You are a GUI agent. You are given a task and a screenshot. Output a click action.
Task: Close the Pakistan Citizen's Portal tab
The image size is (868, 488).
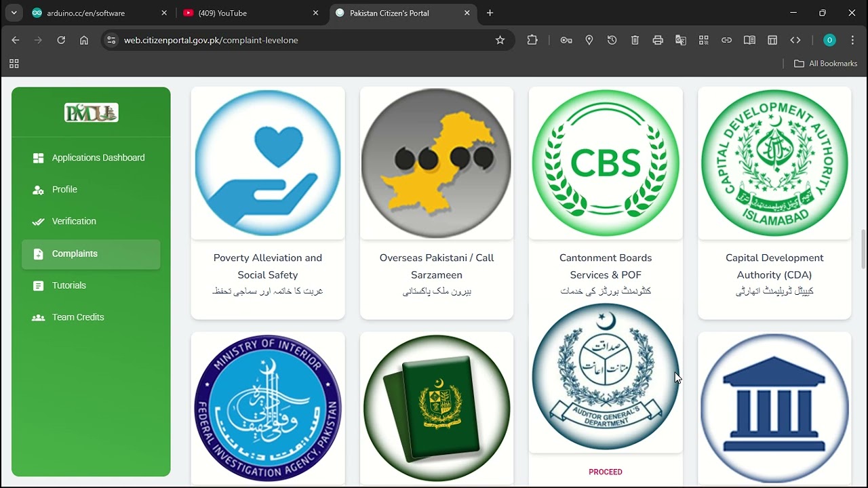pyautogui.click(x=467, y=13)
